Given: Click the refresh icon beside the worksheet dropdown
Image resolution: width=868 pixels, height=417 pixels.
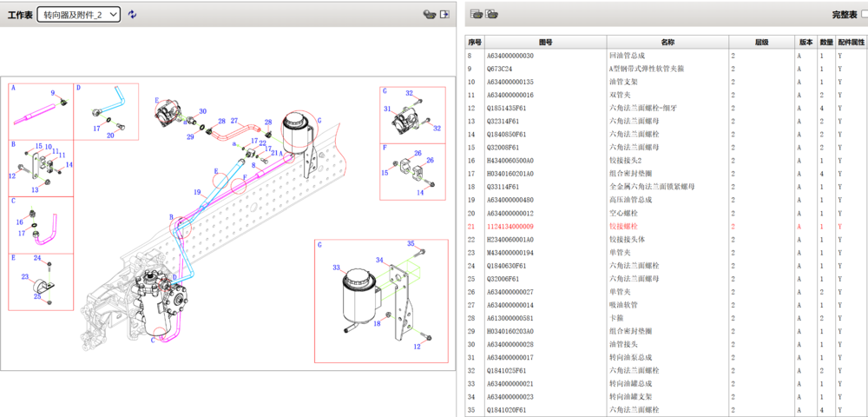Looking at the screenshot, I should point(132,15).
